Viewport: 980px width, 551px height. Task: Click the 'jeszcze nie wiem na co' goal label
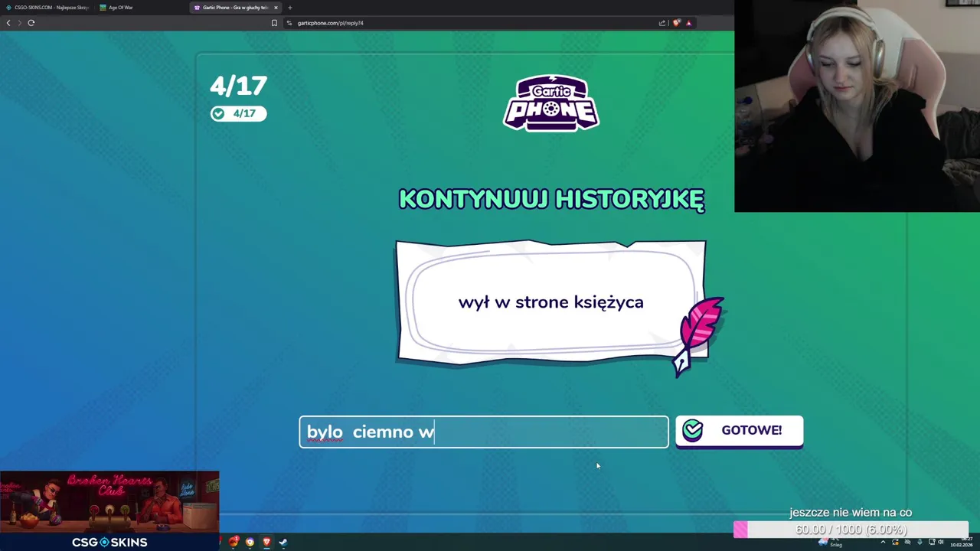click(x=851, y=513)
